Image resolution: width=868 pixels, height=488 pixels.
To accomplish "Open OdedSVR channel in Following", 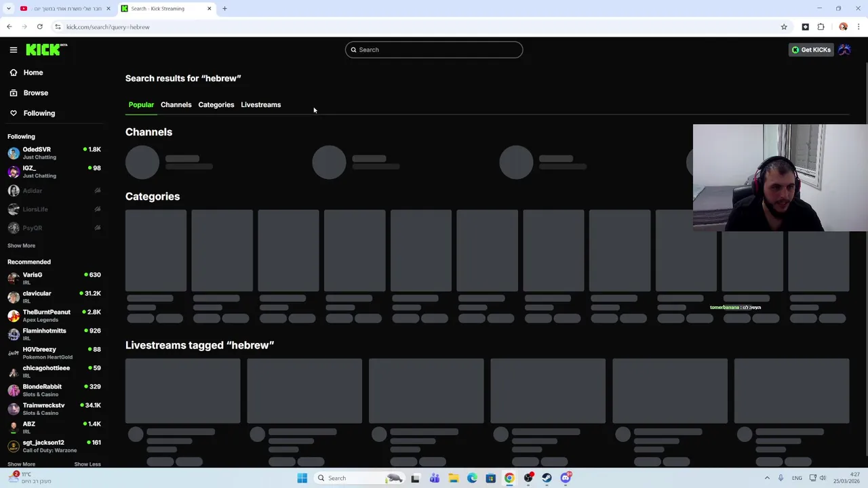I will [x=54, y=153].
